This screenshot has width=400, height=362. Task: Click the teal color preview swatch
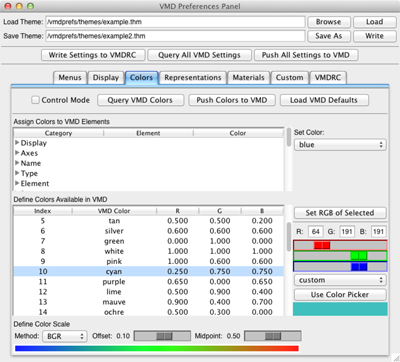(x=340, y=309)
